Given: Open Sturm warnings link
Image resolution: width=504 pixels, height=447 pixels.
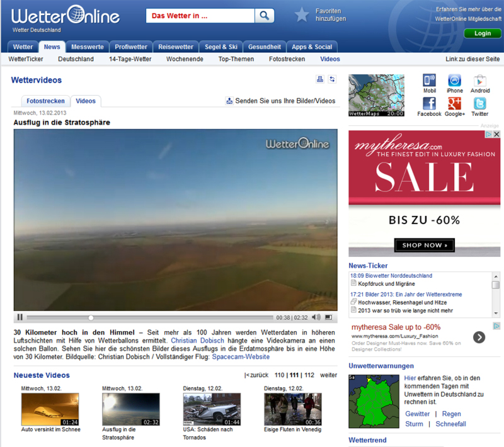Looking at the screenshot, I should pyautogui.click(x=414, y=424).
